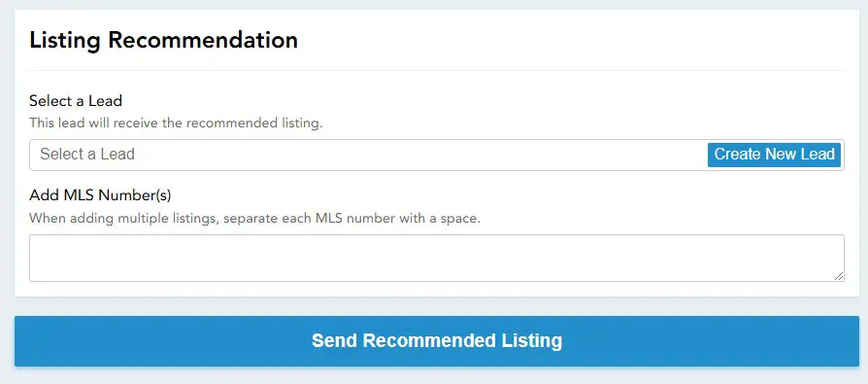Focus the MLS numbers text area
This screenshot has height=384, width=868.
click(x=437, y=258)
